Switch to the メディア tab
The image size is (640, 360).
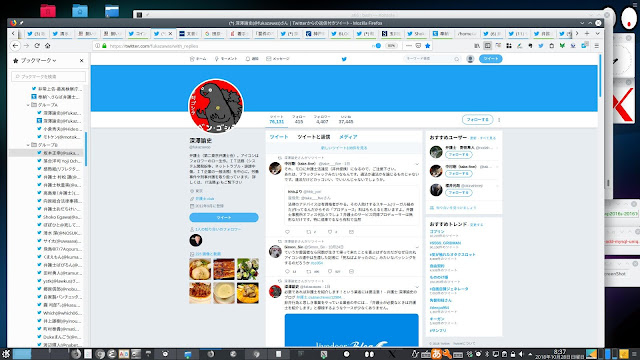(348, 137)
